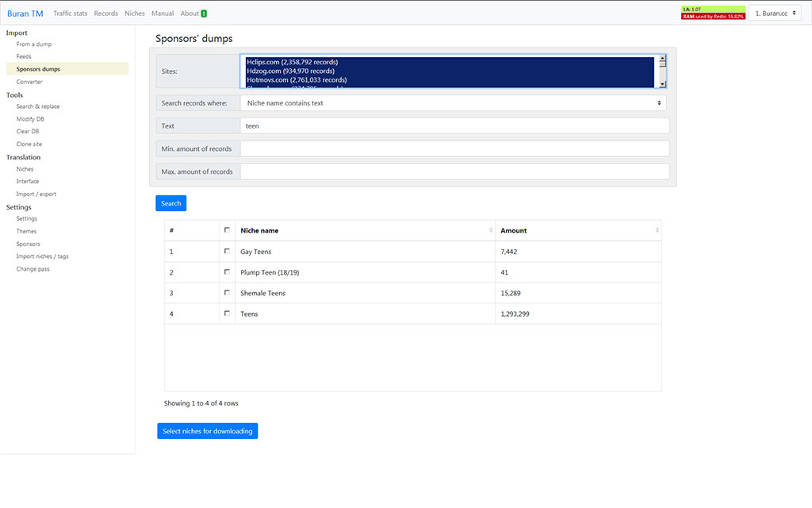The image size is (812, 508).
Task: Open Feeds in sidebar
Action: pos(24,56)
